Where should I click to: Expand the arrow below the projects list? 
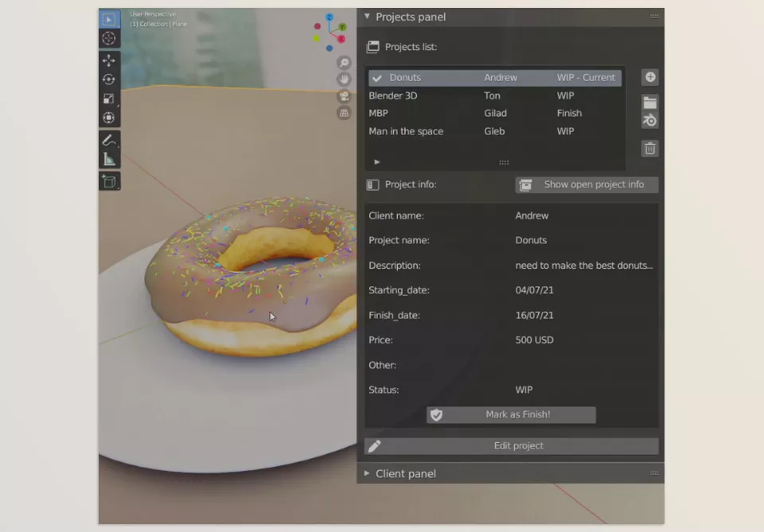pos(376,161)
